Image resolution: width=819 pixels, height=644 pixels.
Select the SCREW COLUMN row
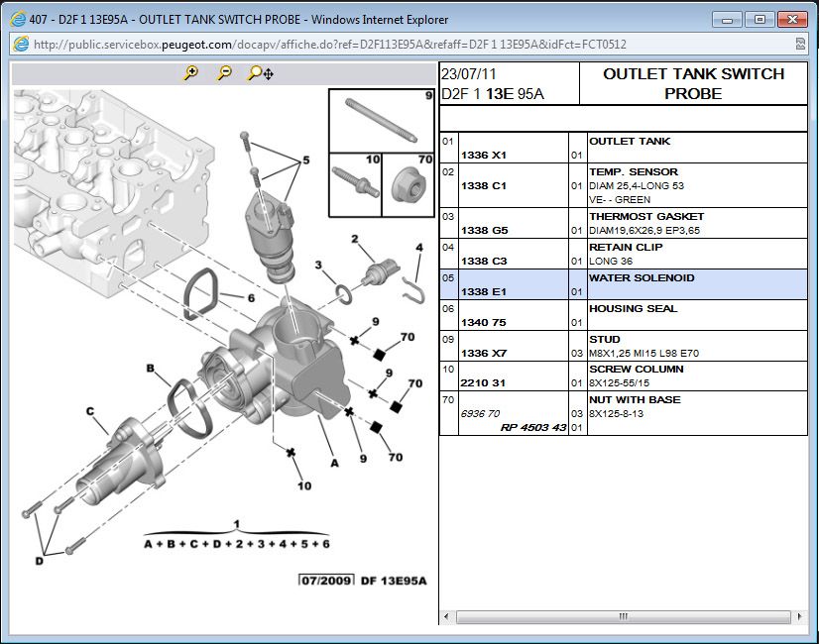624,376
